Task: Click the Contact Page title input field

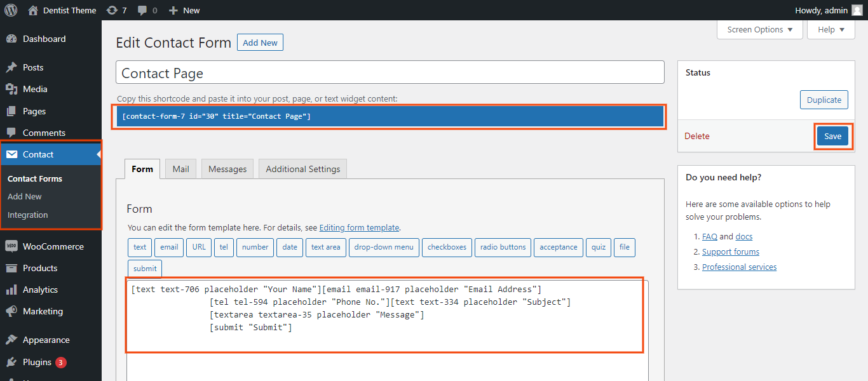Action: click(x=390, y=73)
